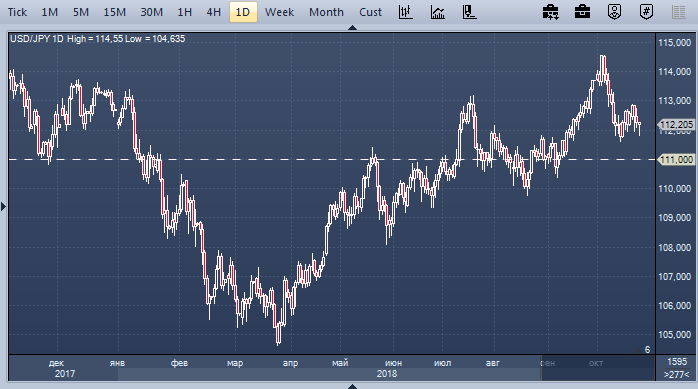Choose the 15M timeframe
Screen dimensions: 698x389
pyautogui.click(x=115, y=12)
